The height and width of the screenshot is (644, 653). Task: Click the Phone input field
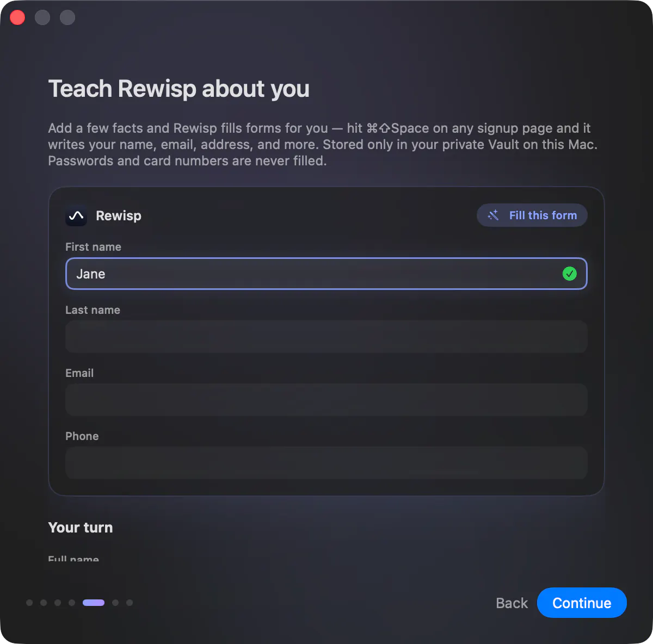[326, 463]
